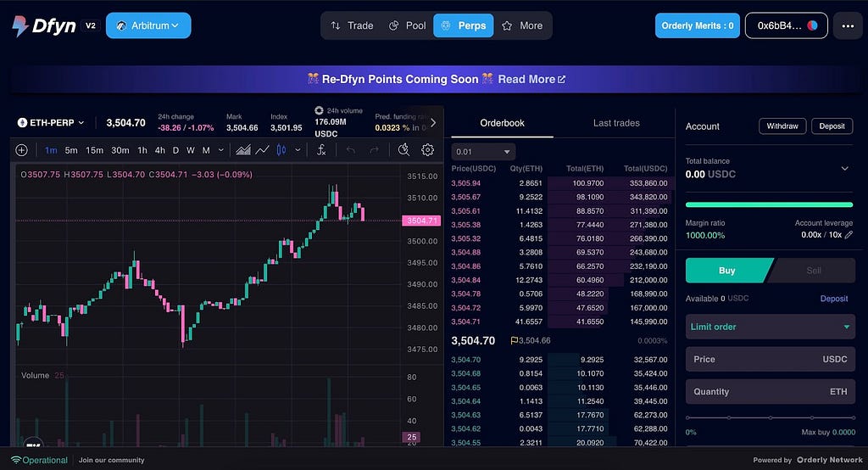Open the 0.01 price grouping dropdown
This screenshot has height=470, width=868.
[x=483, y=152]
